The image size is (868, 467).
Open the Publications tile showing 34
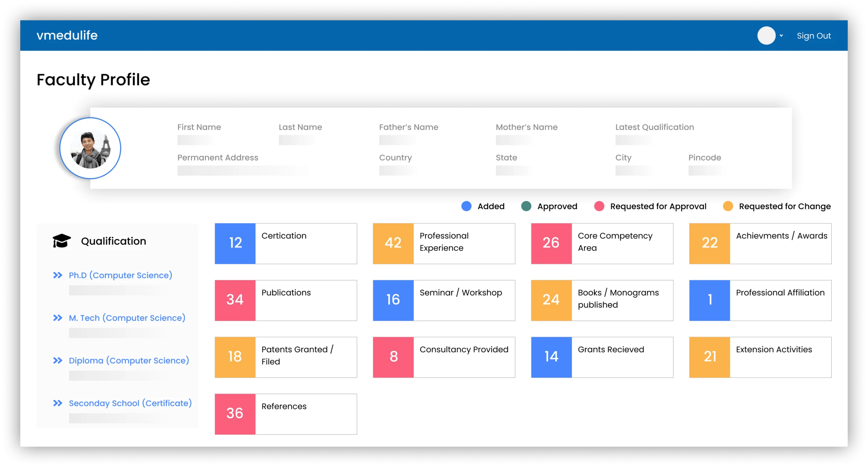[x=285, y=300]
